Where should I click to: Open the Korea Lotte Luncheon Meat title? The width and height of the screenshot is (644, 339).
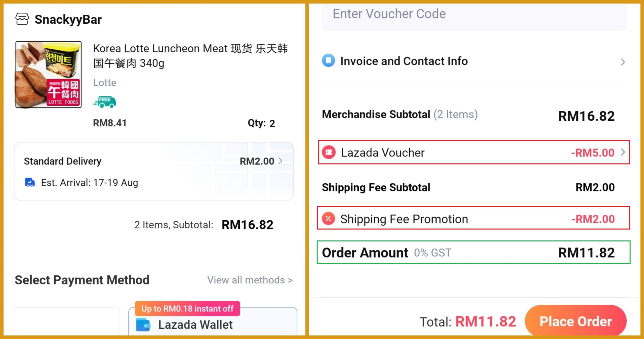tap(190, 56)
